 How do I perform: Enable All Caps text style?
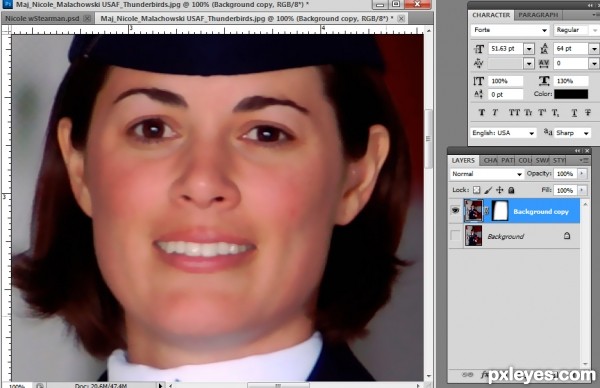pyautogui.click(x=514, y=112)
